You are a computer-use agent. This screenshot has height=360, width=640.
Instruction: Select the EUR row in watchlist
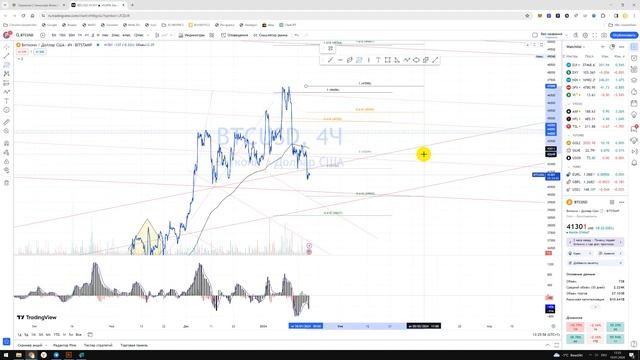pyautogui.click(x=595, y=174)
